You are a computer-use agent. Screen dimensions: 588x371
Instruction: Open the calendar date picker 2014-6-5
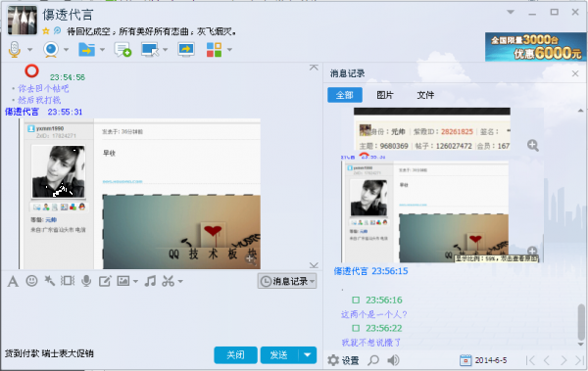[483, 360]
